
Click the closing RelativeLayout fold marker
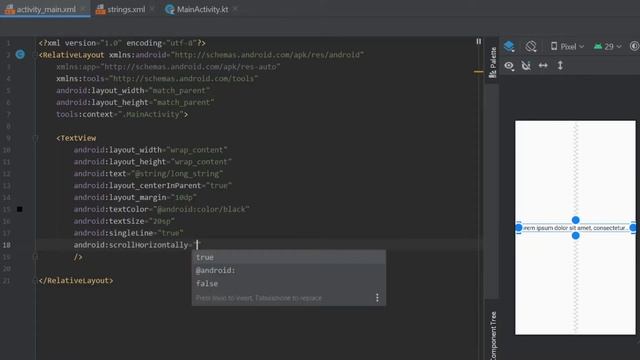[35, 280]
